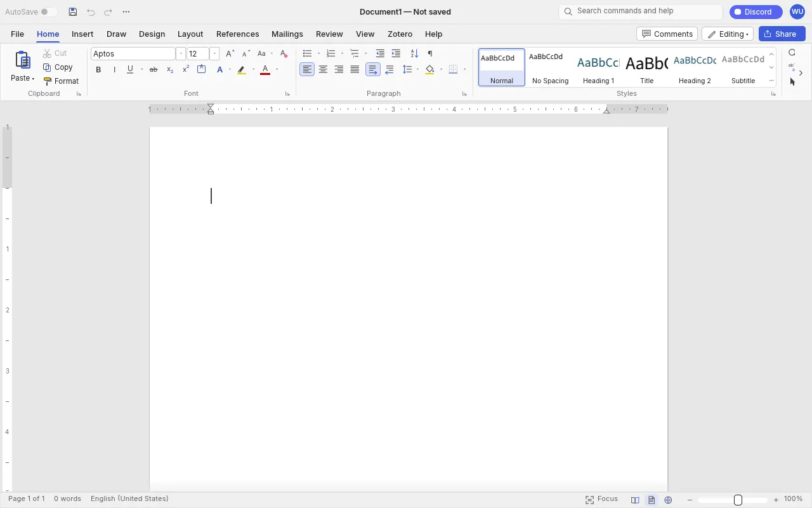The height and width of the screenshot is (508, 812).
Task: Switch to the Draw tab
Action: point(116,34)
